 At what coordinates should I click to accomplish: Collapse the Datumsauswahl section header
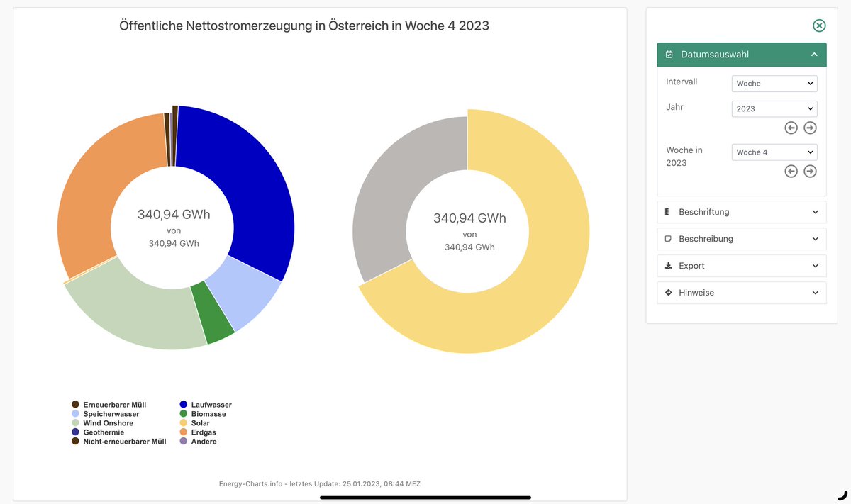[742, 55]
